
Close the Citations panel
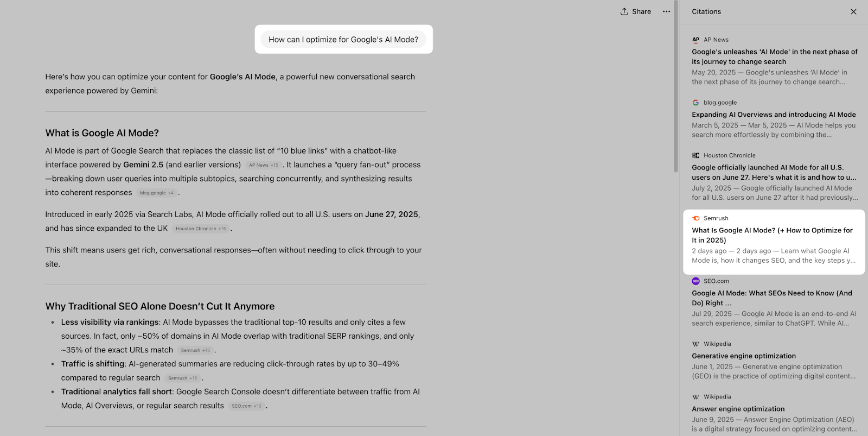point(853,11)
